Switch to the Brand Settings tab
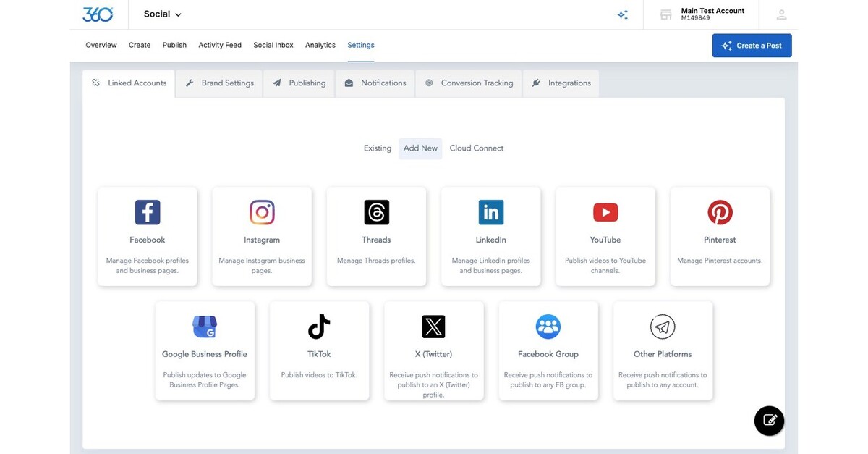Screen dimensions: 868x454 (219, 83)
